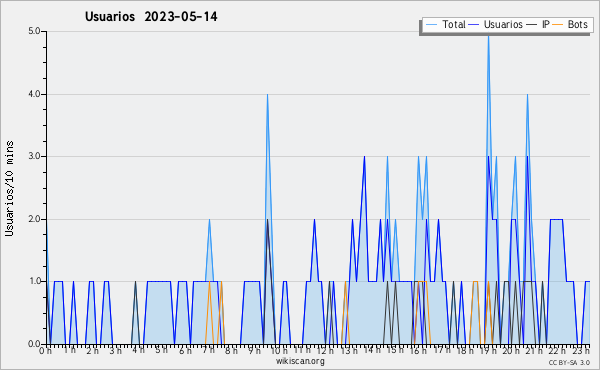Click the 'Total' legend label

click(x=453, y=25)
